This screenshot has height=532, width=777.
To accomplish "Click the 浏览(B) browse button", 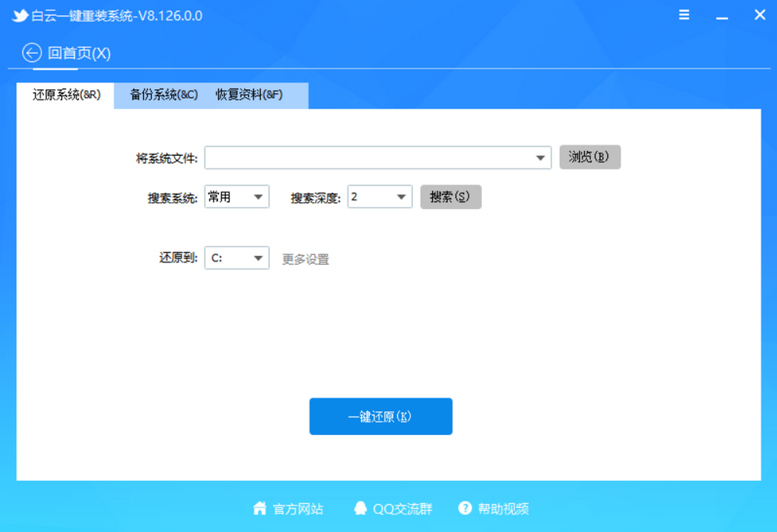I will pyautogui.click(x=590, y=157).
